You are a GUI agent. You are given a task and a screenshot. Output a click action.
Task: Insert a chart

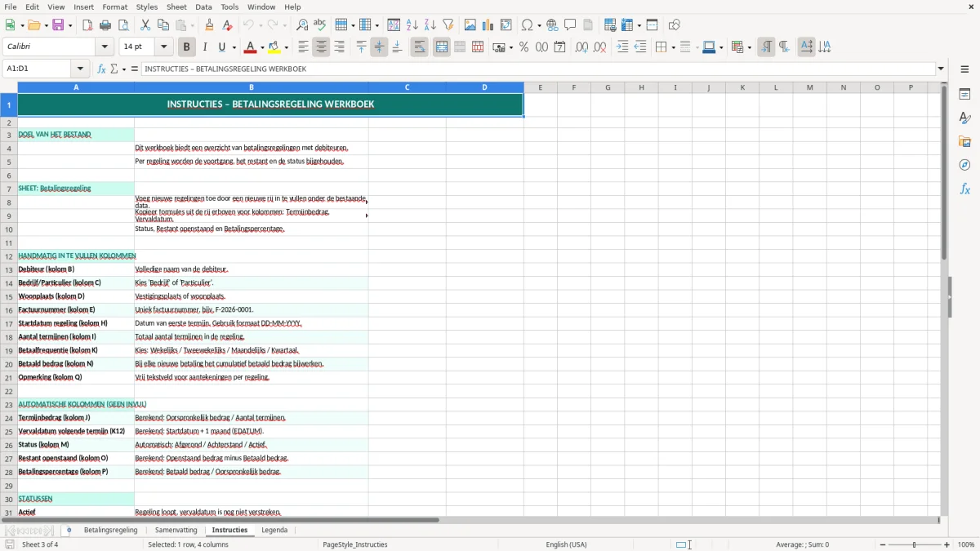click(488, 24)
